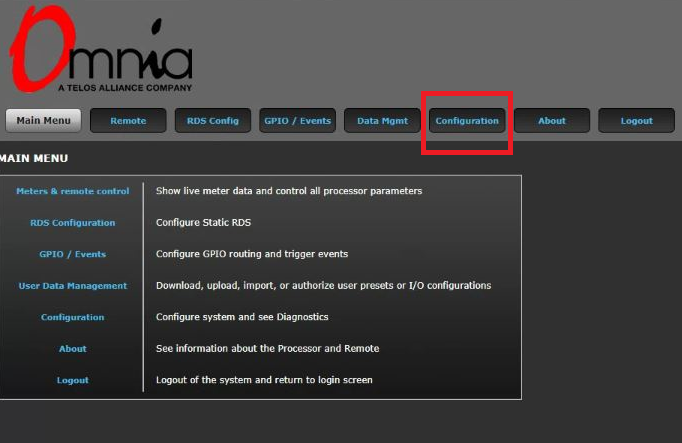Click GPIO / Events link in menu list
Viewport: 682px width, 443px height.
73,254
